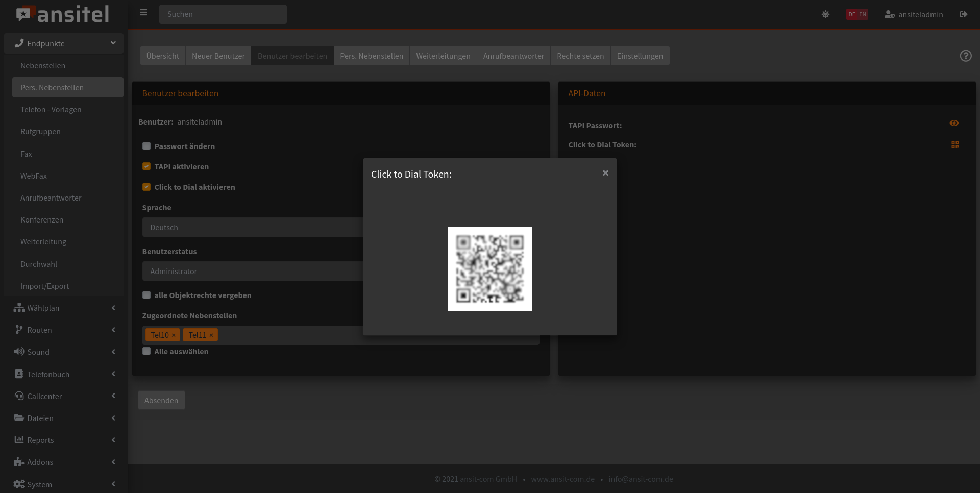The height and width of the screenshot is (493, 980).
Task: Remove the Tel10 extension tag
Action: pos(174,335)
